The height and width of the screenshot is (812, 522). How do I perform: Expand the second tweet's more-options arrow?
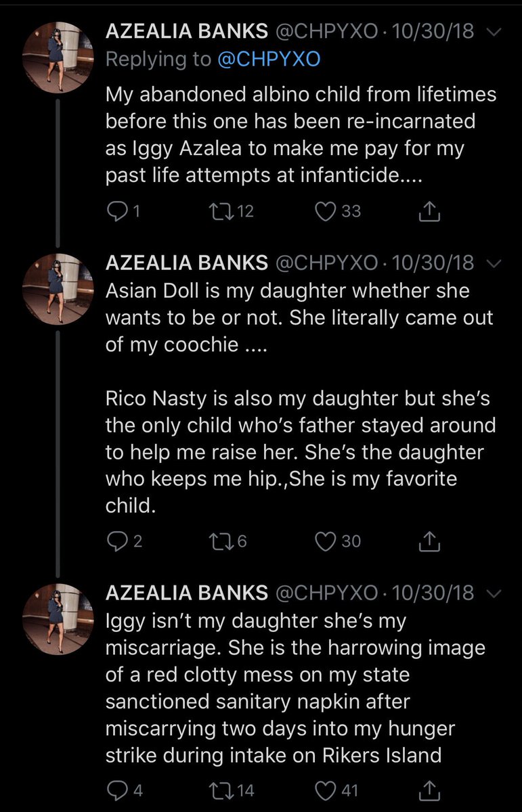494,263
